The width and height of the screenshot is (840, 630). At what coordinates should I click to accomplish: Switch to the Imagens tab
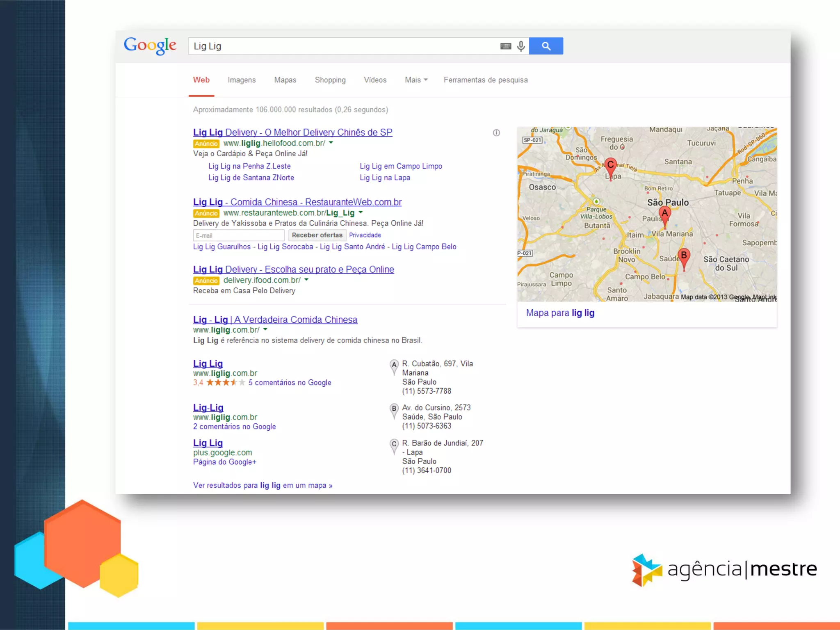242,80
